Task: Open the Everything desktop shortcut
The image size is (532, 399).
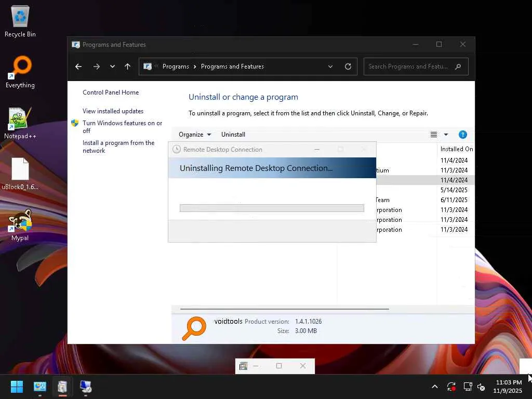Action: 20,72
